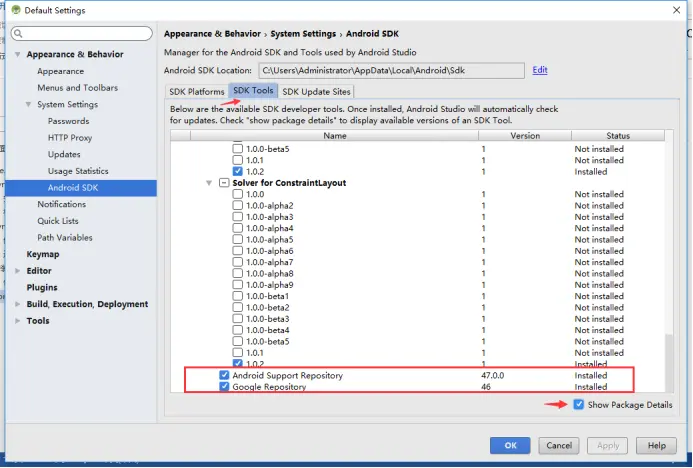Open the Help button
This screenshot has width=693, height=468.
click(x=656, y=445)
